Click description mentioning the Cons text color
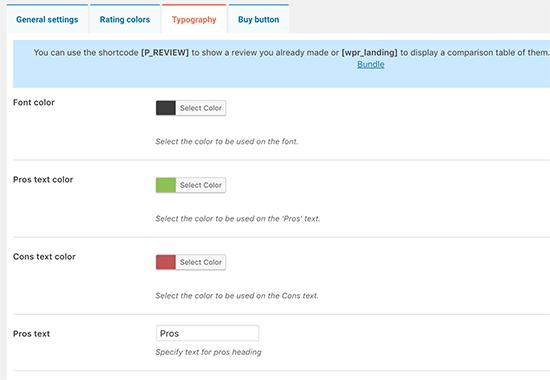 [x=237, y=296]
